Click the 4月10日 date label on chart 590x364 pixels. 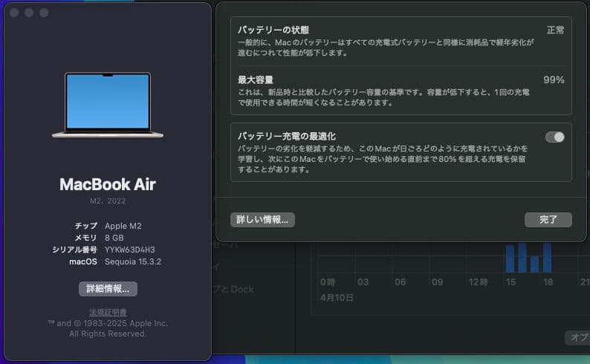point(337,298)
